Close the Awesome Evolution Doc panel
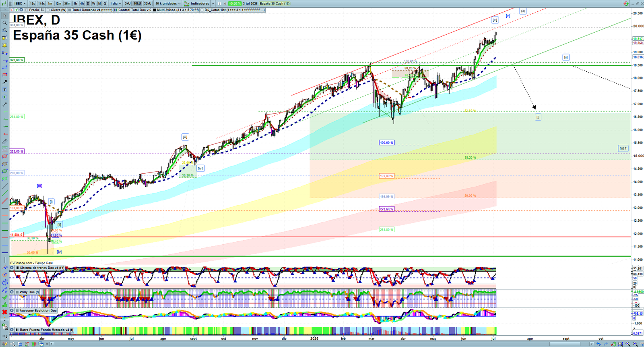This screenshot has width=644, height=347. tap(12, 310)
